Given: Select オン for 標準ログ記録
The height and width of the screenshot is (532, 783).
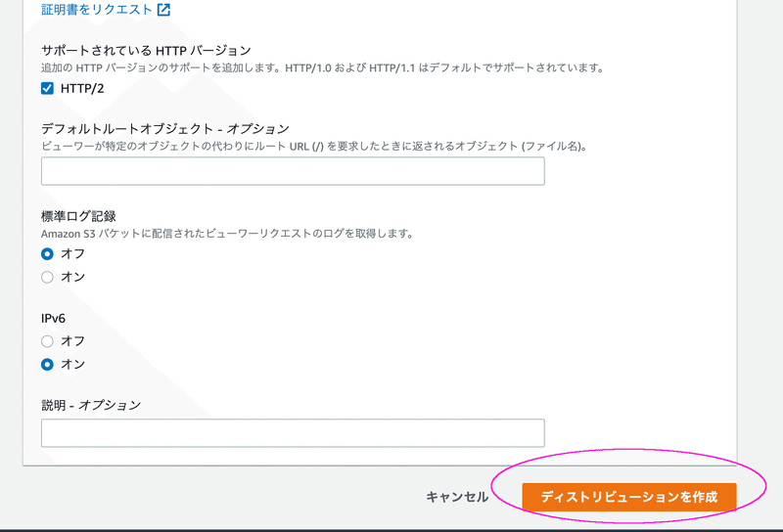Looking at the screenshot, I should (x=47, y=277).
